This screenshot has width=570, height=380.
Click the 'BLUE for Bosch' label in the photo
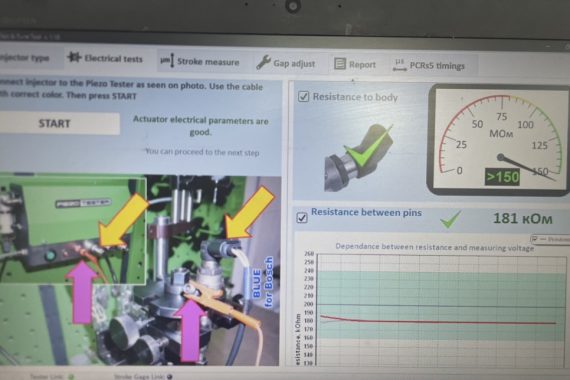click(262, 282)
